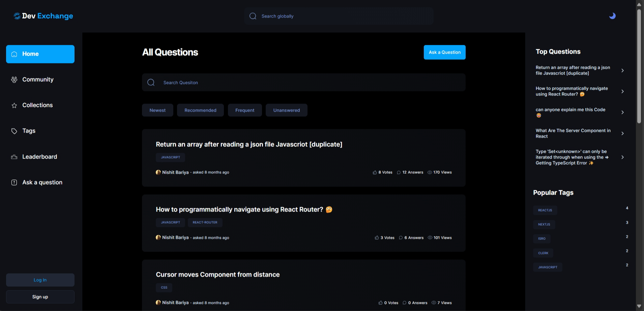Open chevron for Type 'Set<unknown>' question
This screenshot has width=644, height=311.
point(622,157)
